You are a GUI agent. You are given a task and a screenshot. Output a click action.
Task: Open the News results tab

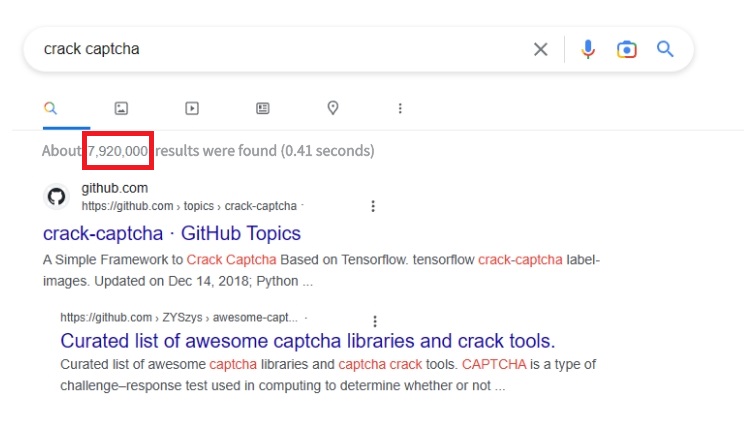(x=263, y=108)
